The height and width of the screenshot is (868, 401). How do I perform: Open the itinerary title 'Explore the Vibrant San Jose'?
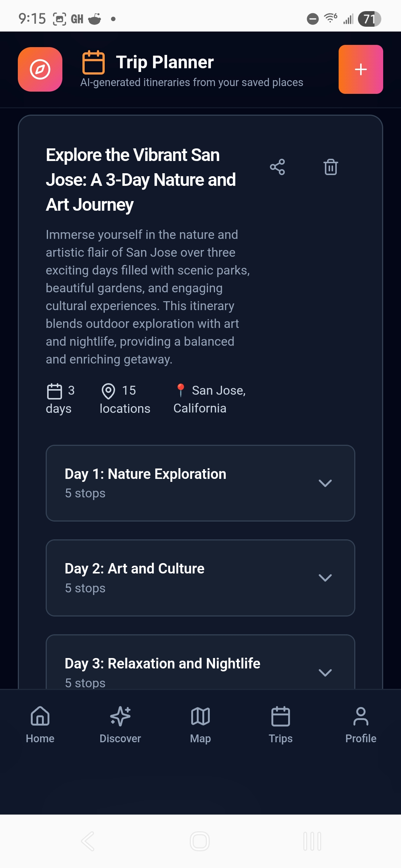141,180
